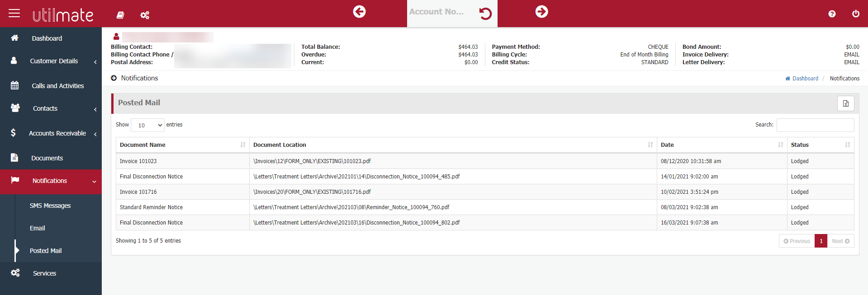Open the help question mark icon

tap(832, 14)
